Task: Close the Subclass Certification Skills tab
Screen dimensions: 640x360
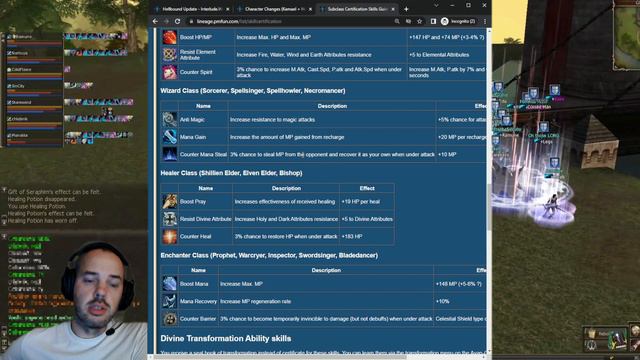Action: pos(393,9)
